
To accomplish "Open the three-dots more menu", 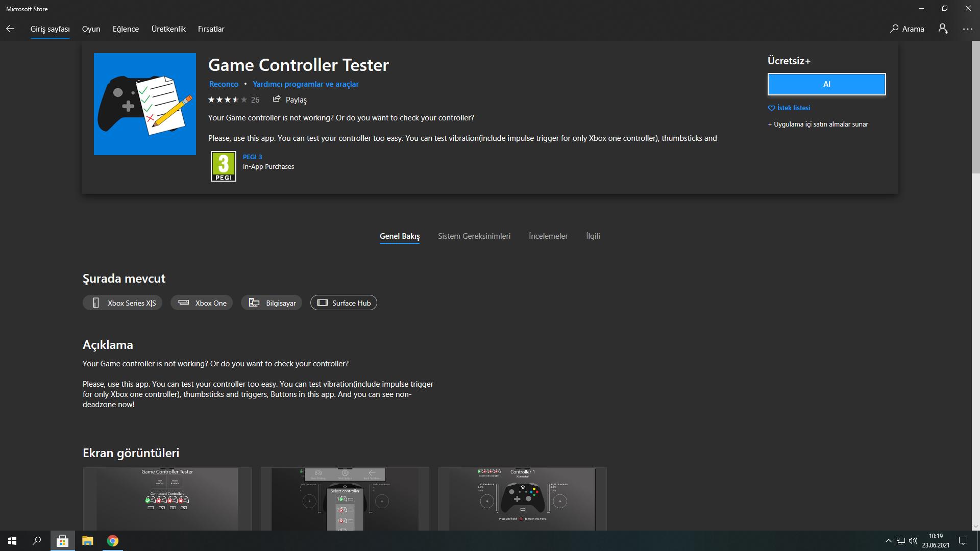I will pyautogui.click(x=967, y=29).
